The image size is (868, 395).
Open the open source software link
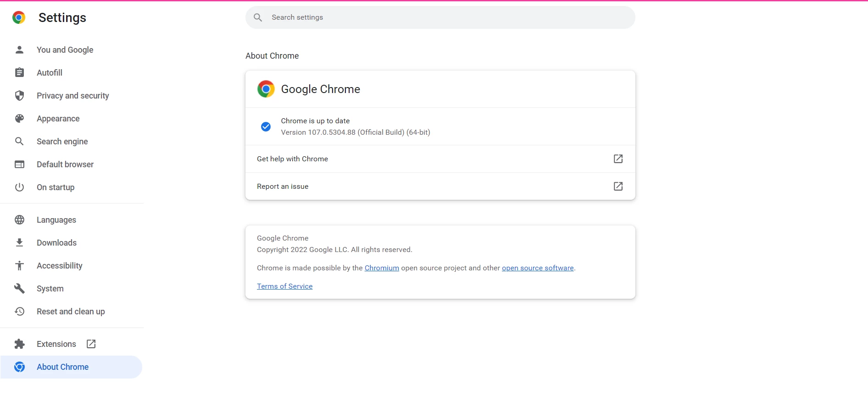point(538,268)
